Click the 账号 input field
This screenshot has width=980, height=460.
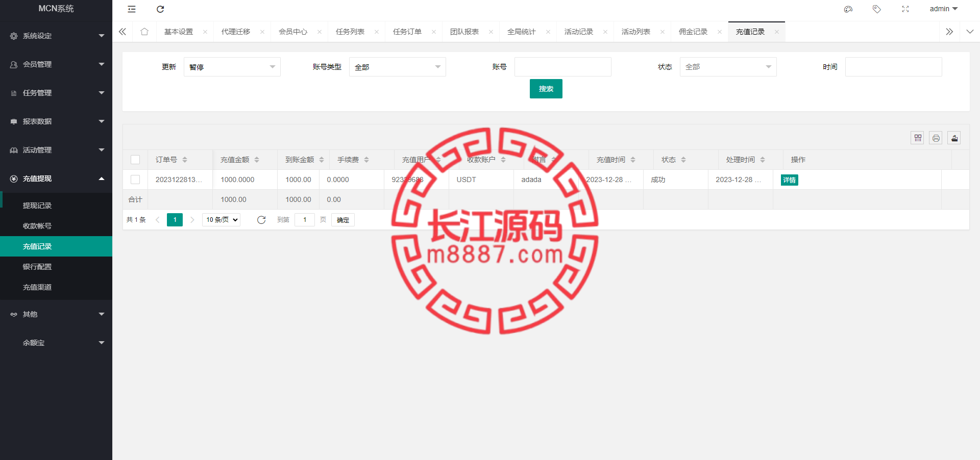562,67
